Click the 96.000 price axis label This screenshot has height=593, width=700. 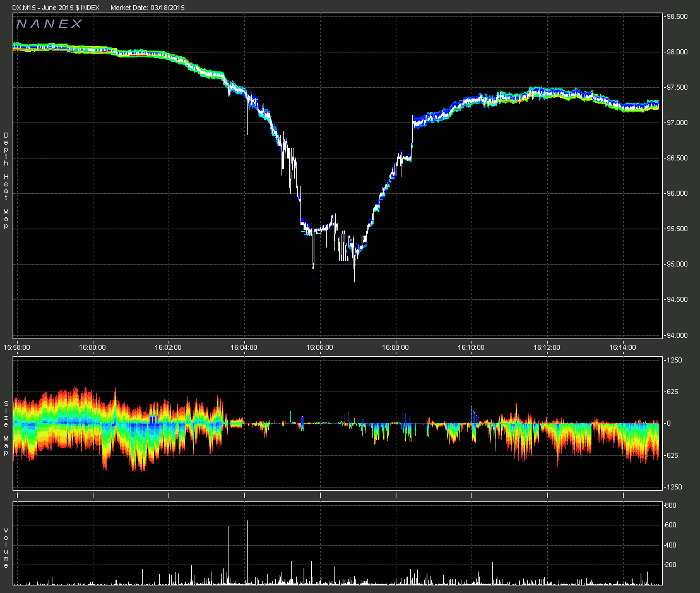click(x=677, y=193)
